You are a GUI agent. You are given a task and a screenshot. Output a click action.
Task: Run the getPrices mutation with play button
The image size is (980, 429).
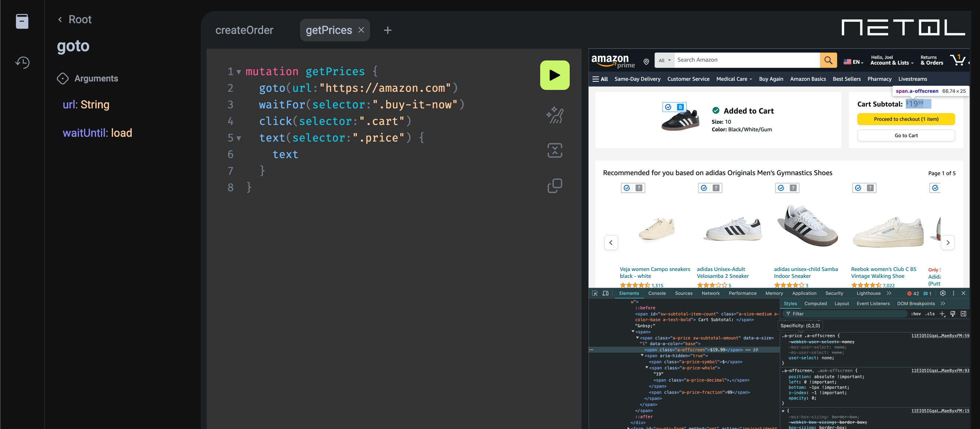(554, 75)
